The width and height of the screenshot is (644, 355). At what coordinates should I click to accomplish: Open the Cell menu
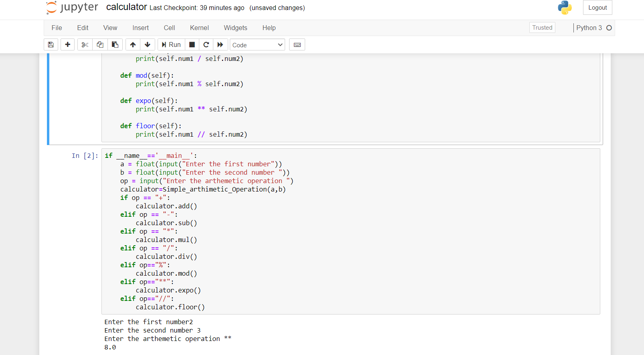coord(169,28)
